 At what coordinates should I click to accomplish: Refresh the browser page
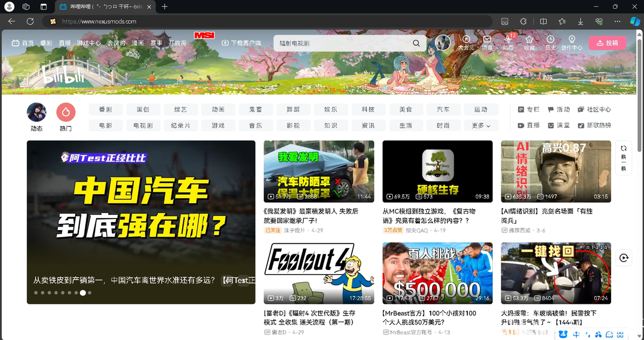click(30, 22)
